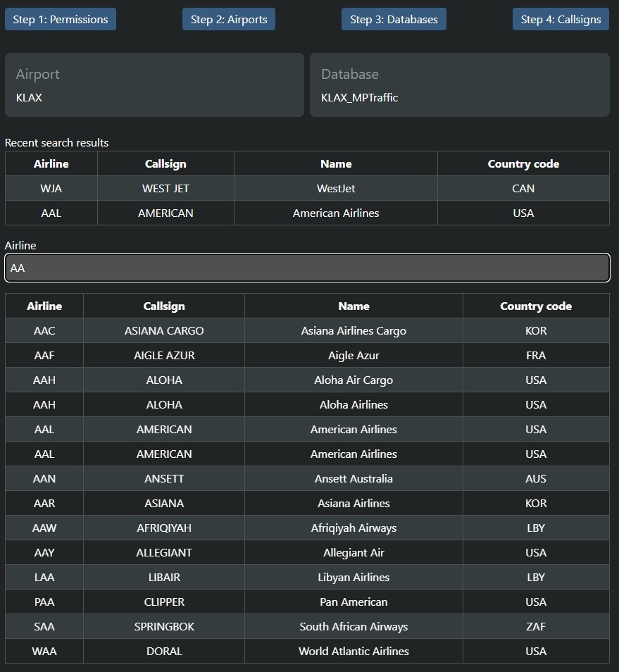The width and height of the screenshot is (619, 672).
Task: Click the KLAX Airport info card
Action: click(x=154, y=85)
